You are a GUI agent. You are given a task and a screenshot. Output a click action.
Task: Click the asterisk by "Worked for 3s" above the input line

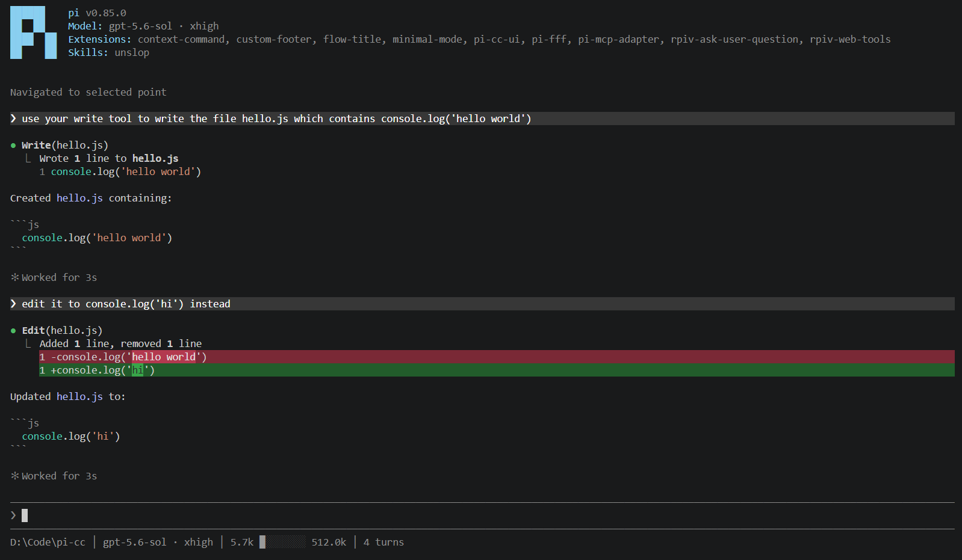click(15, 476)
